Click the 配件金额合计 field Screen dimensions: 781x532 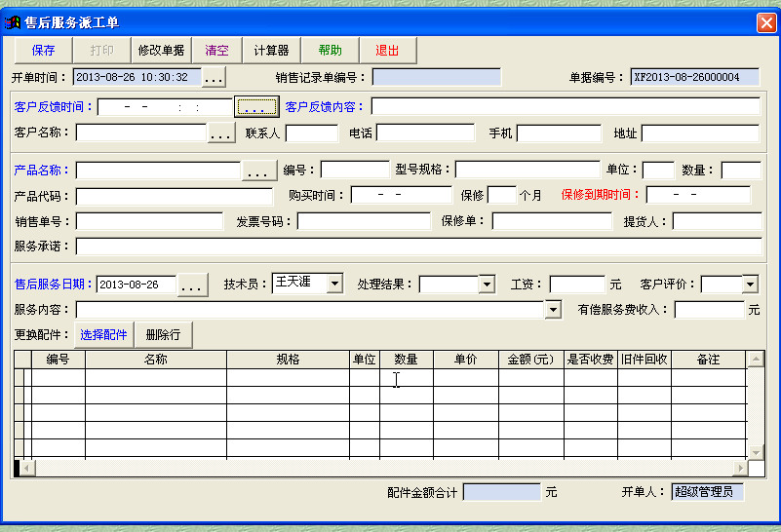[501, 492]
